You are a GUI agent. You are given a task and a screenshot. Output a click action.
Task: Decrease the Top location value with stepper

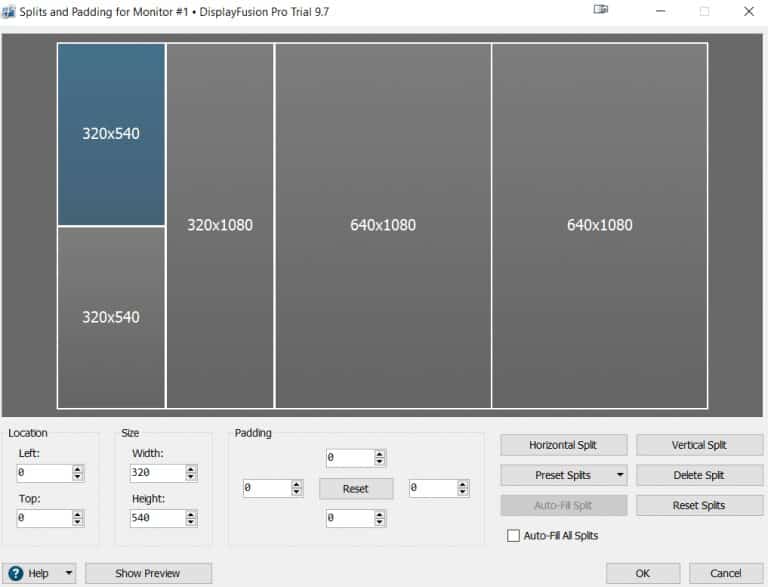(x=77, y=522)
